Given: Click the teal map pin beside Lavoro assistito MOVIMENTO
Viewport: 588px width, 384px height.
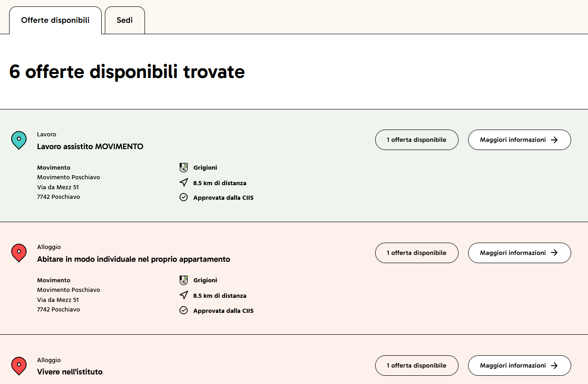Looking at the screenshot, I should pyautogui.click(x=19, y=140).
